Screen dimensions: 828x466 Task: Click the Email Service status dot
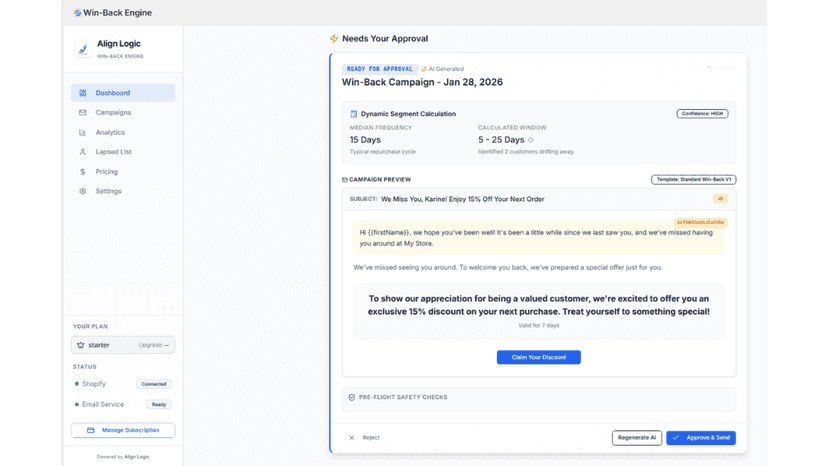click(x=77, y=405)
